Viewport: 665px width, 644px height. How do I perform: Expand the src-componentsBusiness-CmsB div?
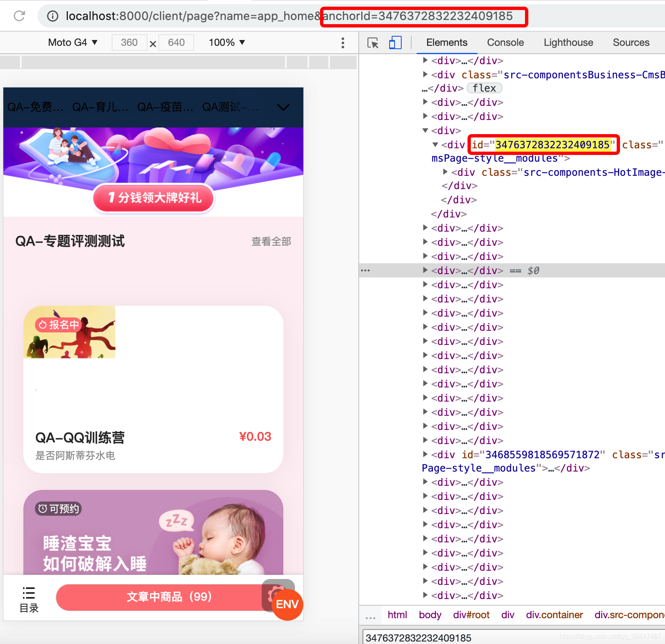425,75
